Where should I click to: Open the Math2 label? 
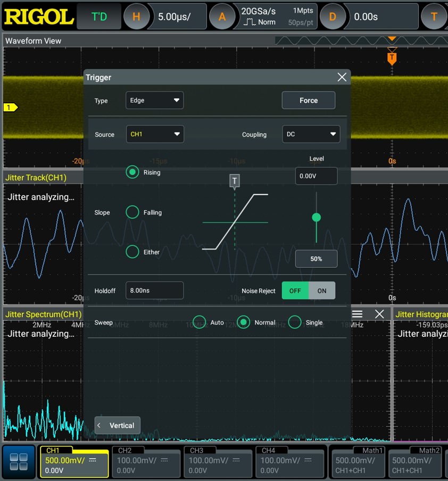point(429,450)
